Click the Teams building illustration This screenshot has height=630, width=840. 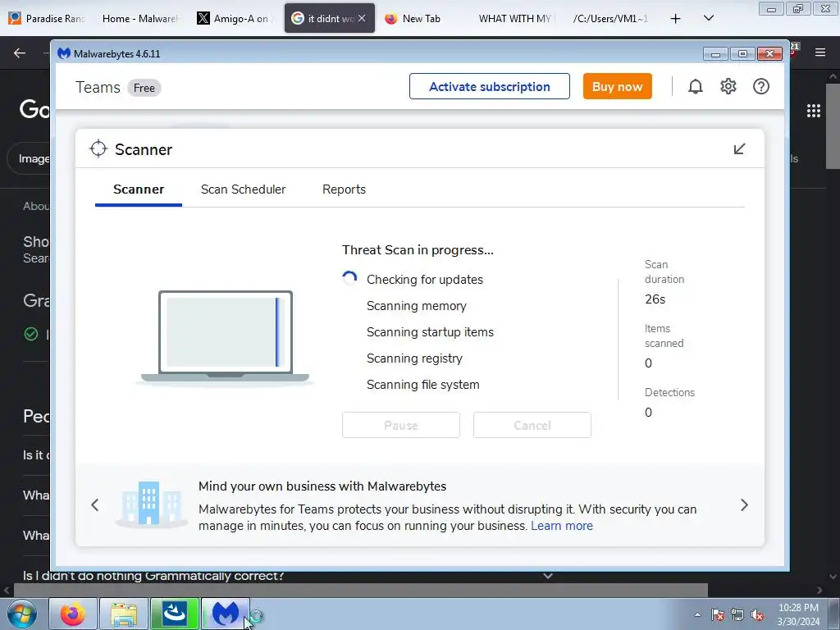click(x=151, y=504)
